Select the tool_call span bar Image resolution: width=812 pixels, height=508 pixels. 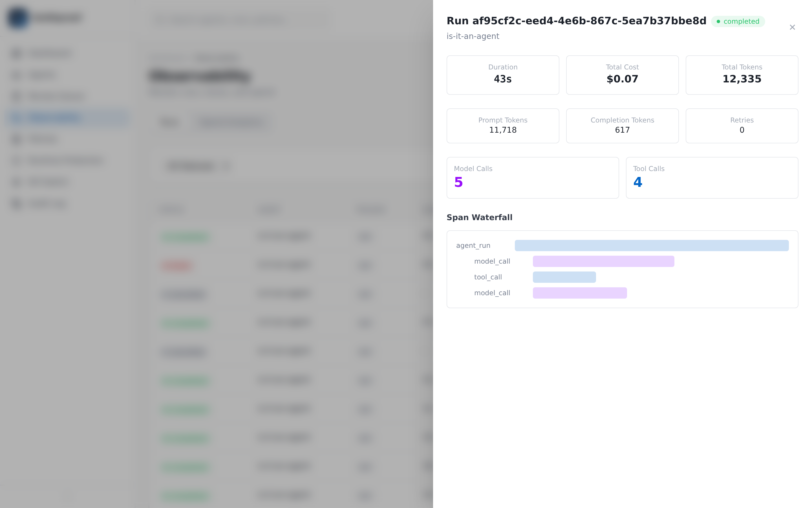tap(564, 277)
